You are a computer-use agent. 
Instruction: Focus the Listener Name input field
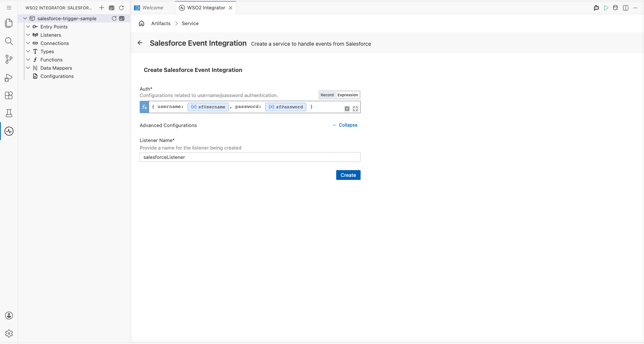tap(250, 157)
